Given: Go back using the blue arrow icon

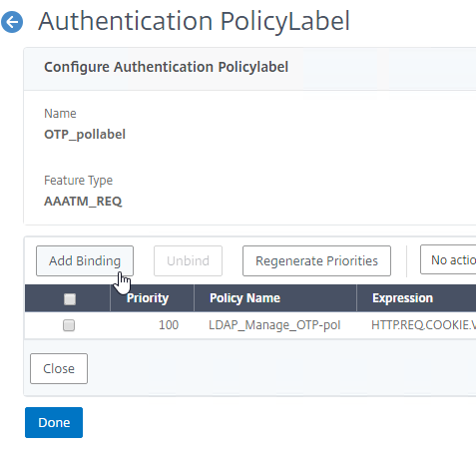Looking at the screenshot, I should click(12, 22).
